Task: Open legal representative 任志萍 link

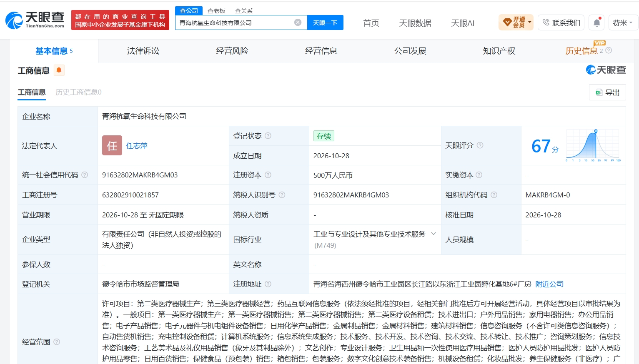Action: (x=137, y=146)
